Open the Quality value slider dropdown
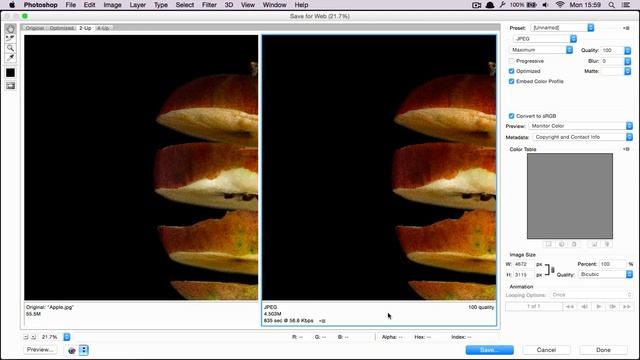Viewport: 640px width, 360px height. [628, 50]
